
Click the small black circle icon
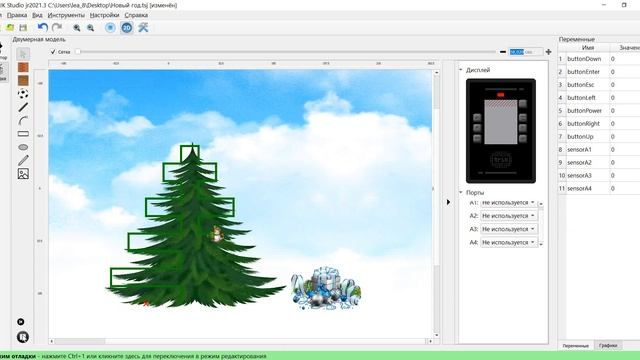coord(21,322)
